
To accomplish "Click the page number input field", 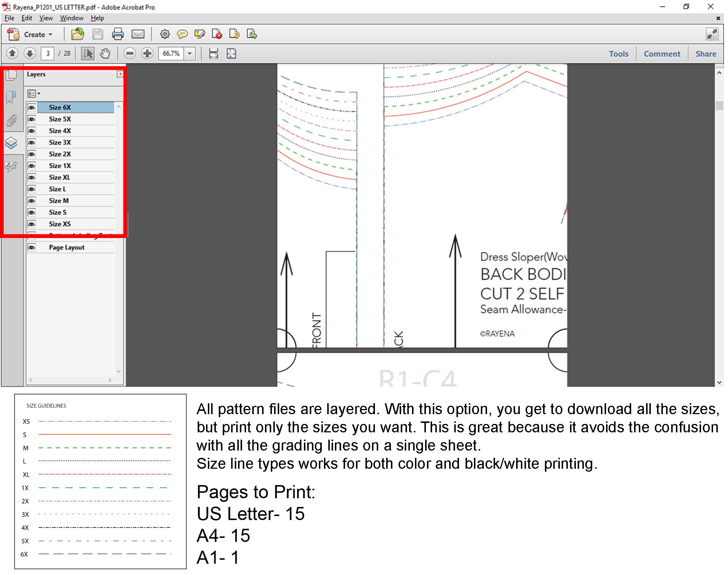I will tap(48, 53).
